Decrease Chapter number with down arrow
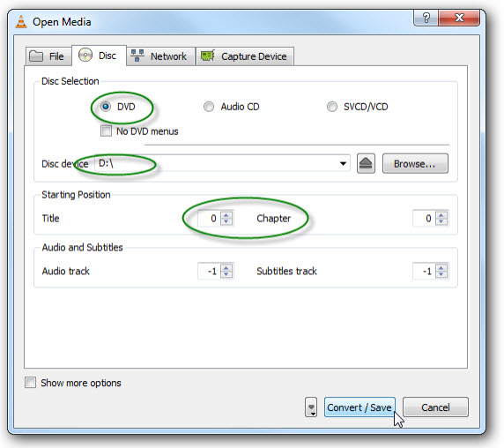Screen dimensions: 504x448 (x=441, y=222)
